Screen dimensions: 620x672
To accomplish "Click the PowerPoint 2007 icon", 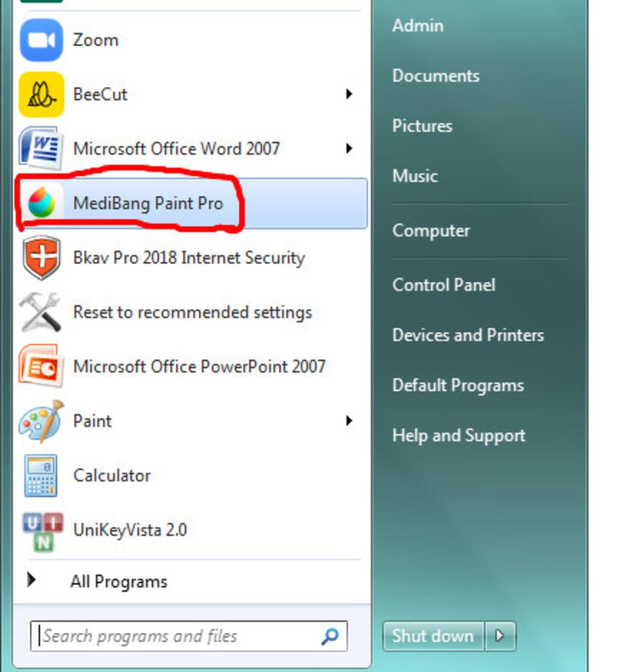I will (x=40, y=366).
